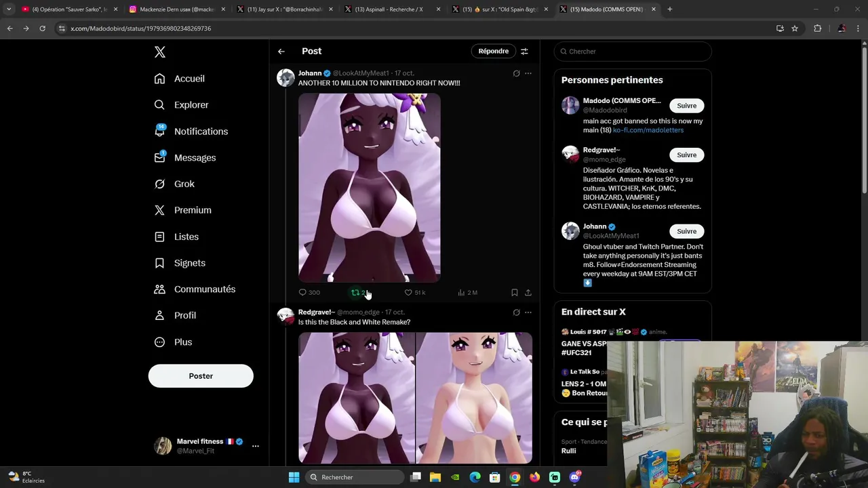
Task: Open @momo_edge handle in Personnes pertinentes
Action: [604, 159]
